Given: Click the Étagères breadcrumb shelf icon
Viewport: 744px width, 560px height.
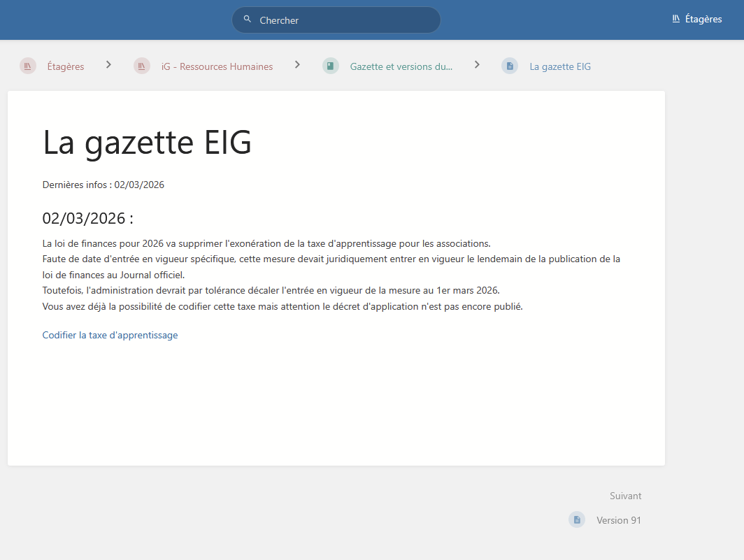Looking at the screenshot, I should (28, 66).
